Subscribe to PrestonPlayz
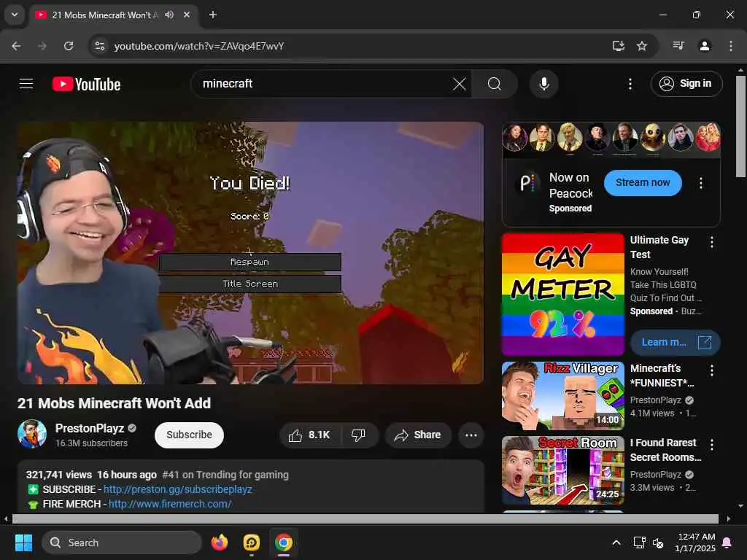 189,435
